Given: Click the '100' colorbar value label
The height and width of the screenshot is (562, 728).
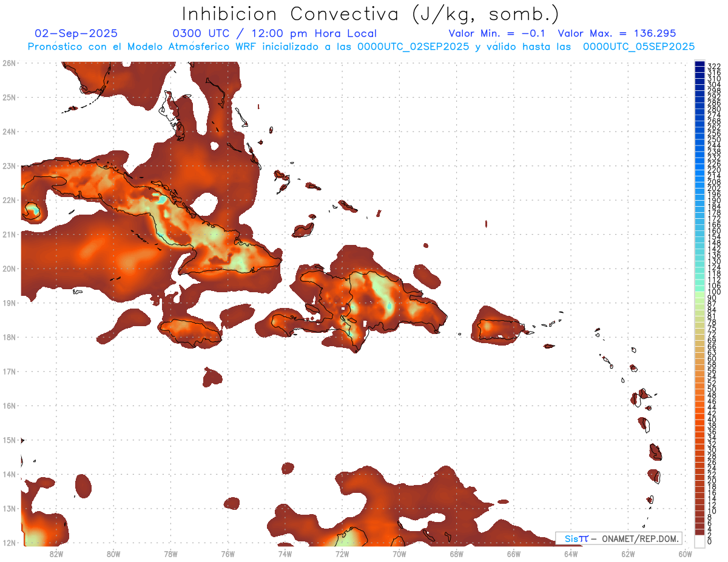Looking at the screenshot, I should click(714, 292).
